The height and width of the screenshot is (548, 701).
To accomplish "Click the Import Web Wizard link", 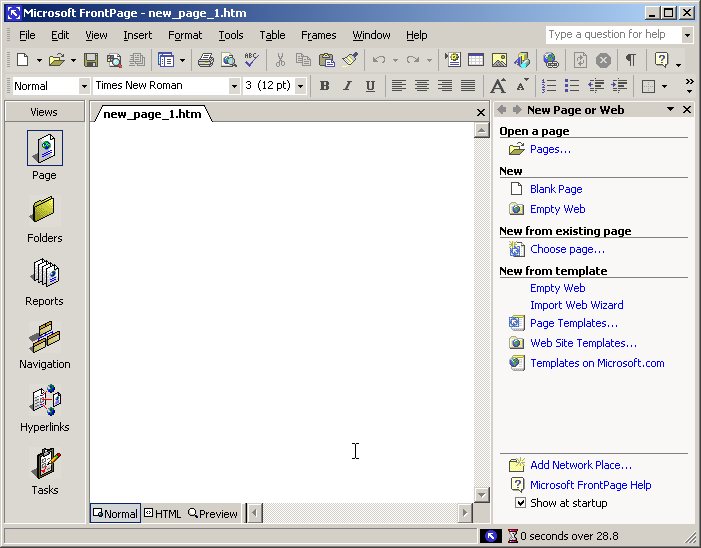I will click(576, 305).
